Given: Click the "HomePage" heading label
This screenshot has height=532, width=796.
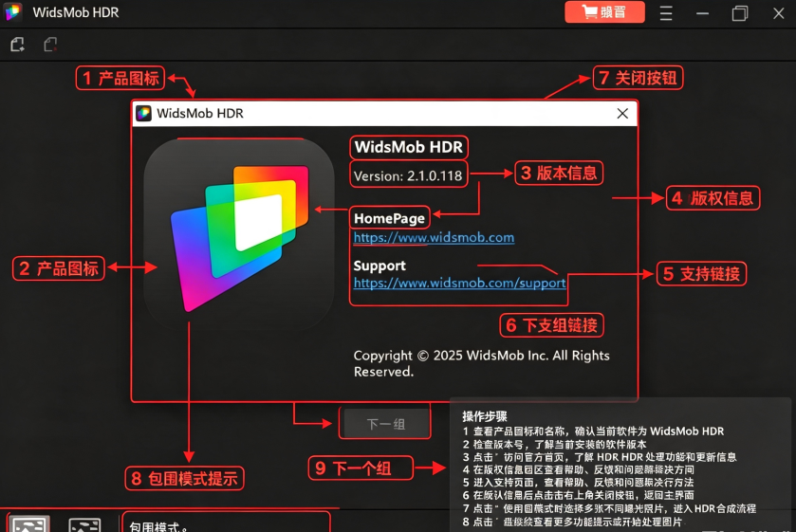Looking at the screenshot, I should click(389, 218).
